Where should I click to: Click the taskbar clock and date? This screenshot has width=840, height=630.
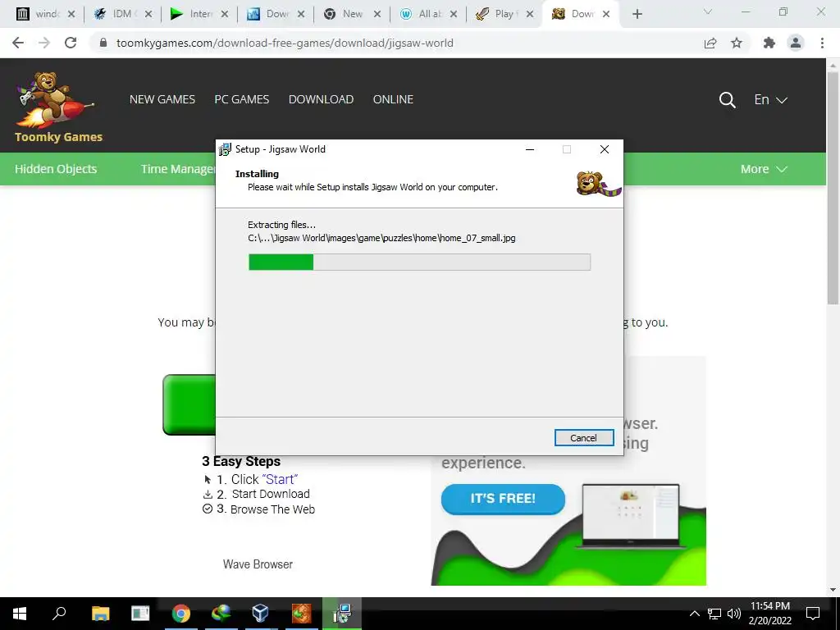coord(769,614)
